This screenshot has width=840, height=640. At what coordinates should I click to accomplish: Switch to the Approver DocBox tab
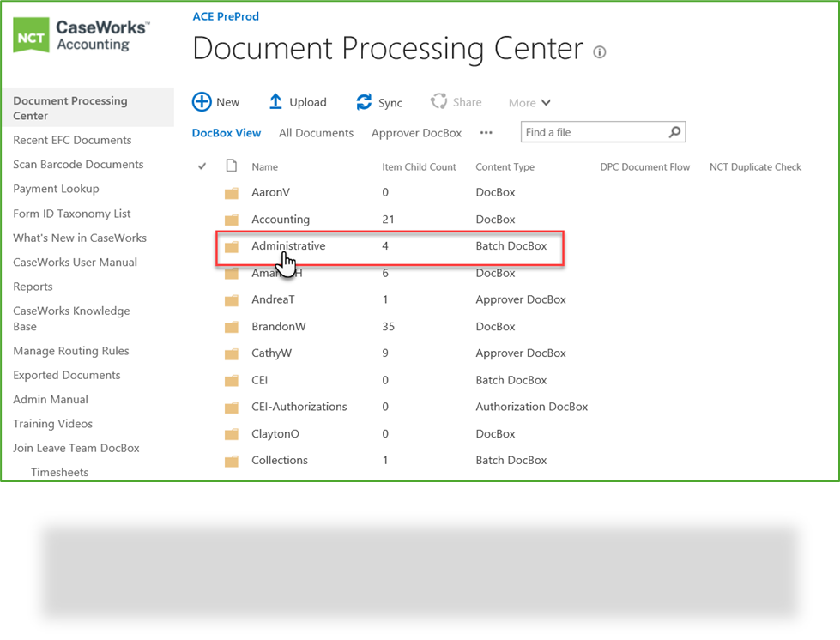click(416, 132)
